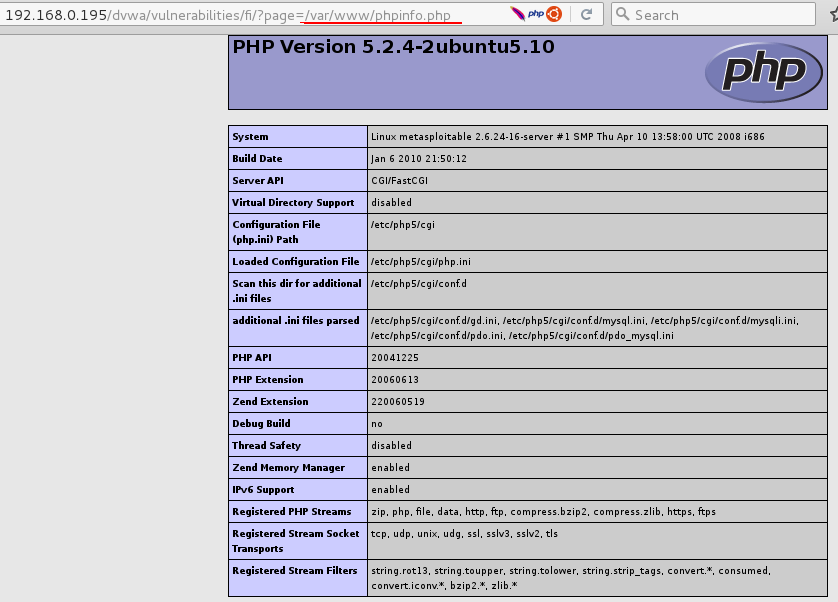838x602 pixels.
Task: Click the magnifier icon in the search box
Action: (x=622, y=14)
